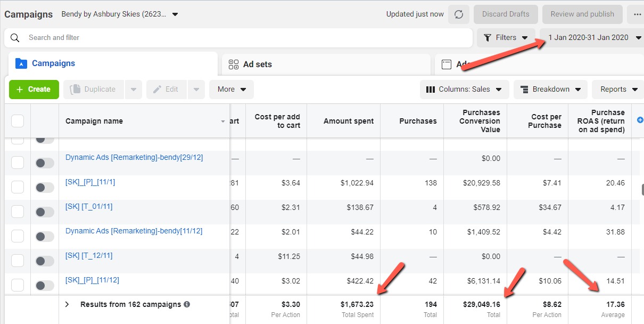Open the Breakdown icon menu
Viewport: 644px width, 324px height.
coord(524,89)
